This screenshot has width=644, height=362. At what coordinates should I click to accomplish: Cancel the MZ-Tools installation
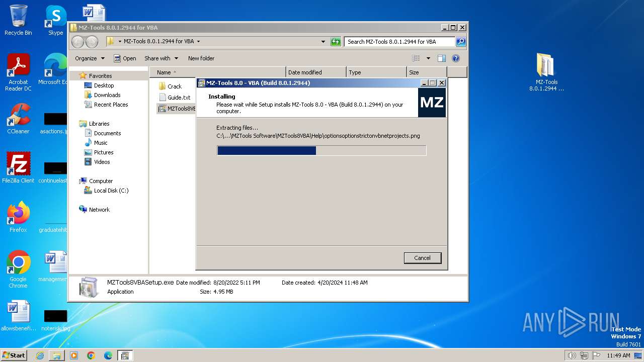(422, 258)
